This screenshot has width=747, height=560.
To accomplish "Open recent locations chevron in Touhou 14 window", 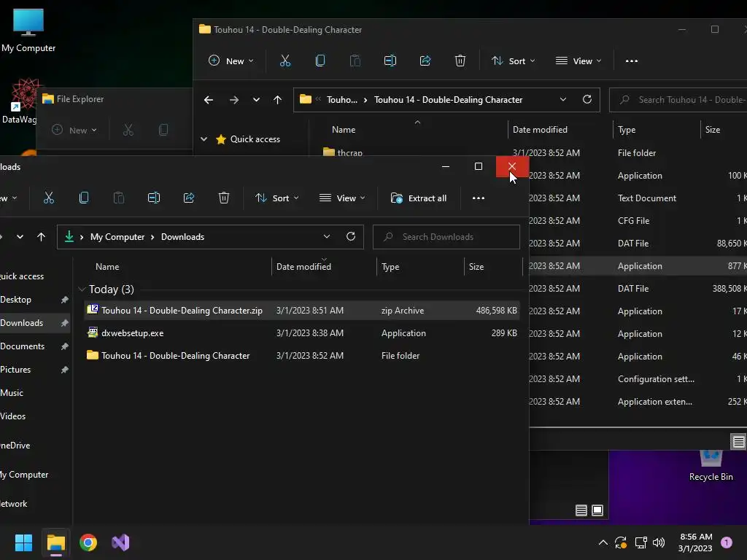I will (x=256, y=100).
